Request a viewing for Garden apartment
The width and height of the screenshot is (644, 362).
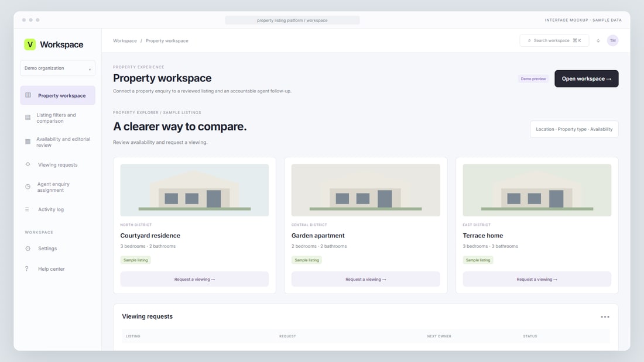pos(365,279)
